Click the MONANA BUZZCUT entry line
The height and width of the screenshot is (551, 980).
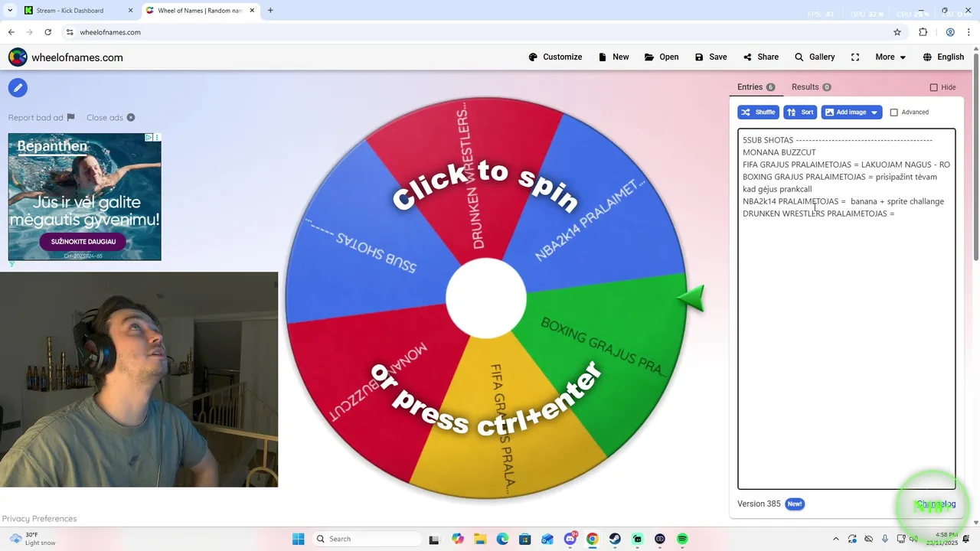779,152
